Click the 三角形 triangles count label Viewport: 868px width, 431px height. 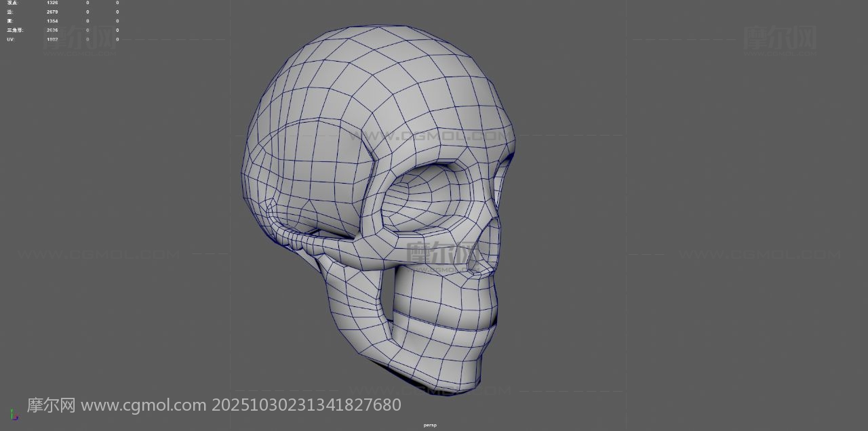click(14, 30)
